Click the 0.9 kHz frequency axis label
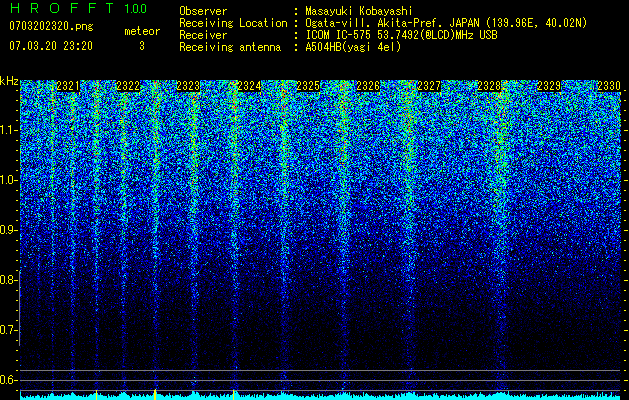 pyautogui.click(x=8, y=230)
